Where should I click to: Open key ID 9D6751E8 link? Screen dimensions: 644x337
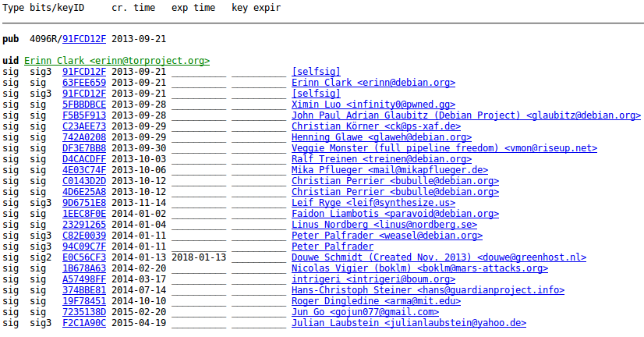click(x=83, y=203)
